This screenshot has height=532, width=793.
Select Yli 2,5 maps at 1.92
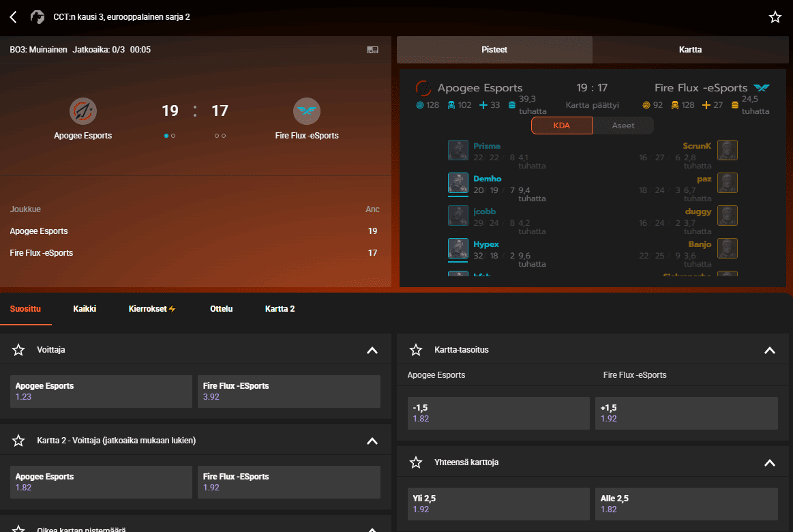click(x=498, y=503)
